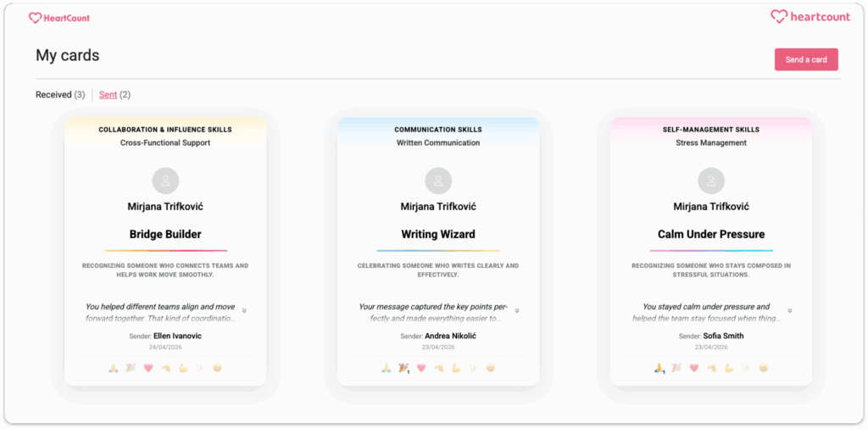React with flexed bicep on Bridge Builder card

[183, 368]
